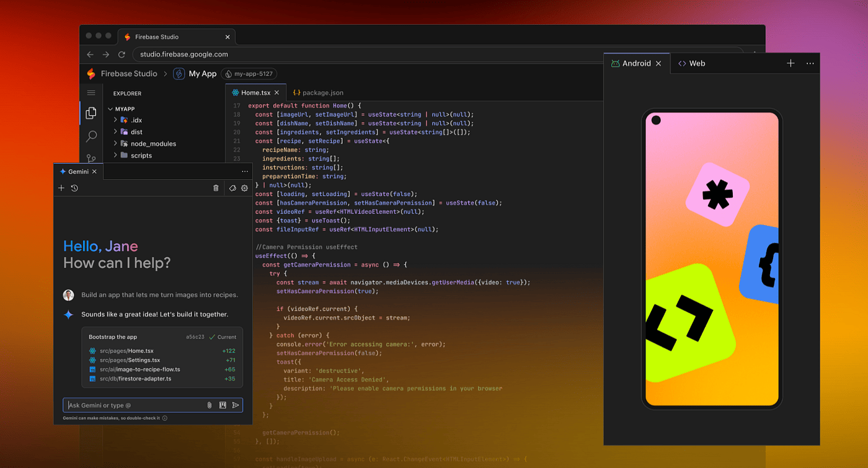This screenshot has width=868, height=468.
Task: Select the Explorer files icon
Action: click(91, 113)
